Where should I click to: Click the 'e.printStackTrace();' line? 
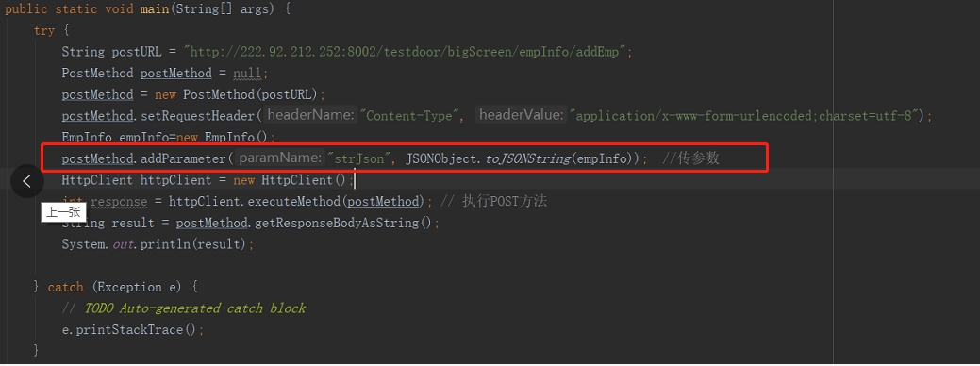pos(132,330)
